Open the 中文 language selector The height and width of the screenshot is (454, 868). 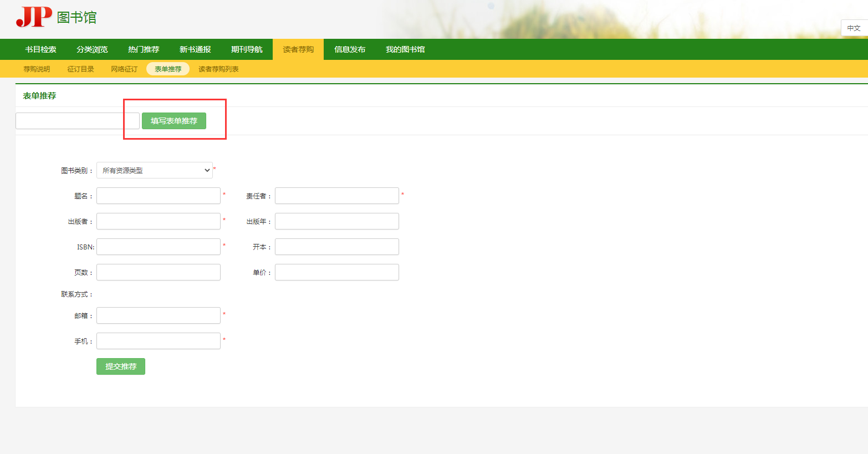tap(854, 28)
